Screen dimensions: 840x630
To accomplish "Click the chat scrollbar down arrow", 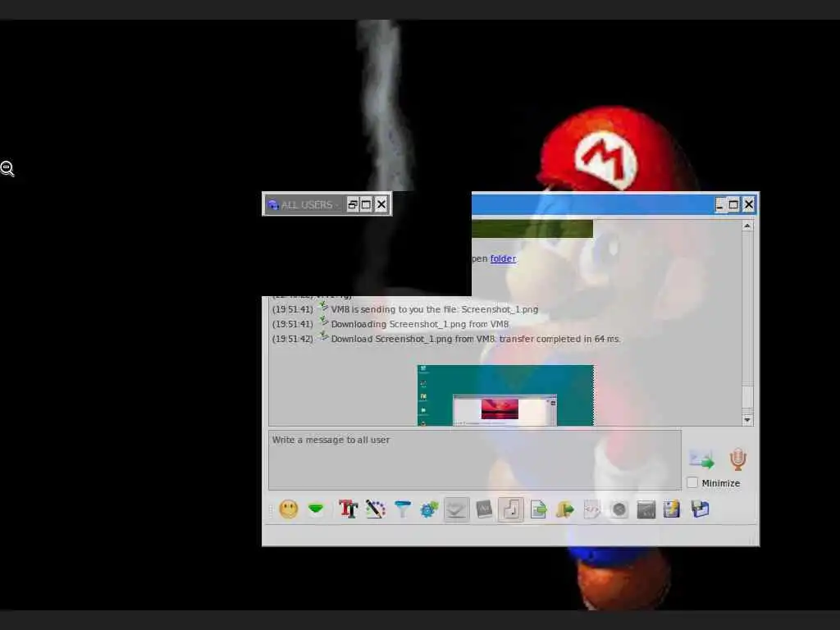I will click(x=747, y=420).
